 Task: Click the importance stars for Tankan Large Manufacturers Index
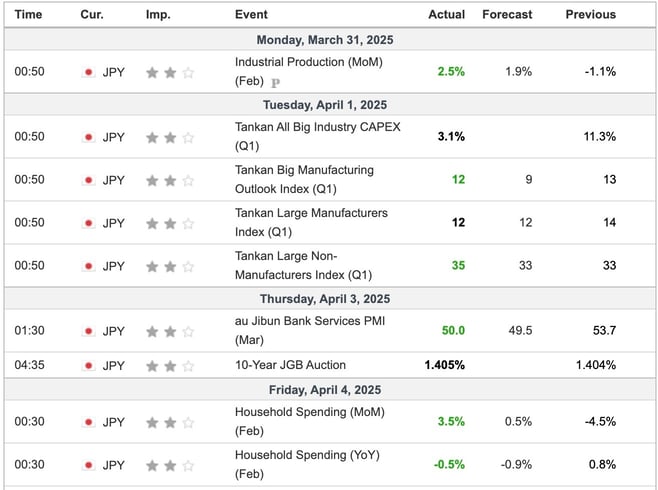pos(170,223)
